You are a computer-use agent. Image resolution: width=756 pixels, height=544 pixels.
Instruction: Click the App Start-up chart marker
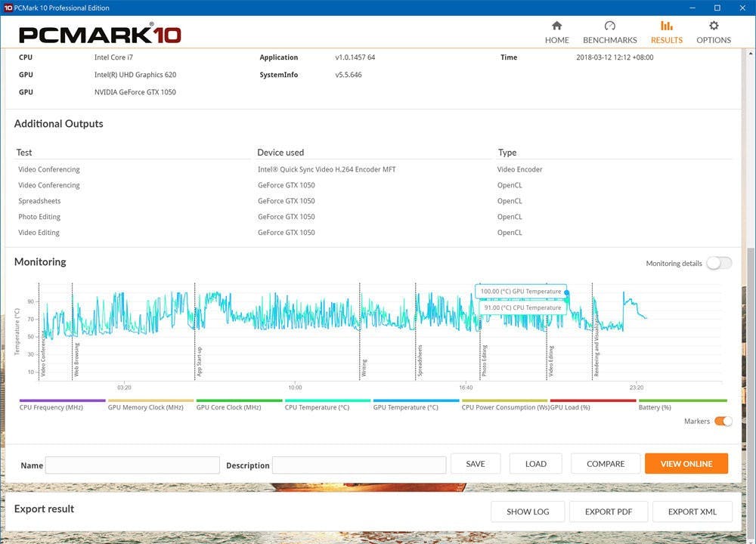point(199,361)
